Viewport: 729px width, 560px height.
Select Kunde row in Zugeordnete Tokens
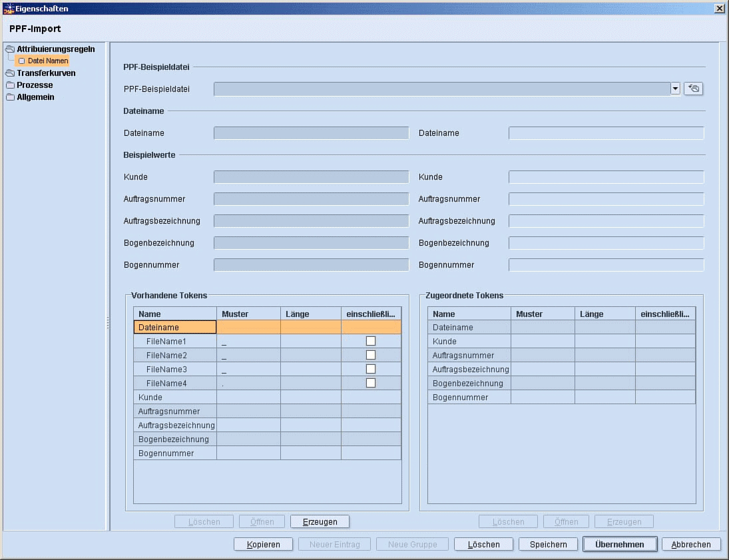point(562,341)
